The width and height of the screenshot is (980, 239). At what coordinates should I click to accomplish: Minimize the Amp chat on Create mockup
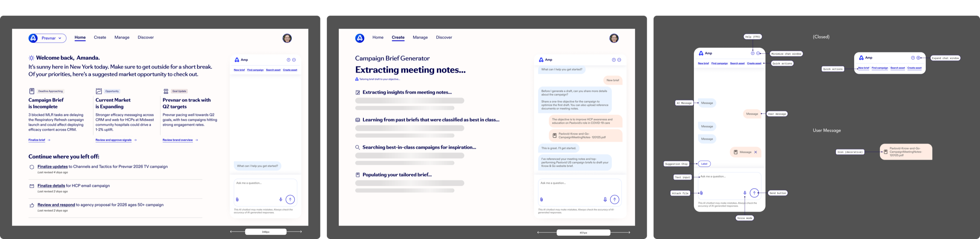click(619, 59)
